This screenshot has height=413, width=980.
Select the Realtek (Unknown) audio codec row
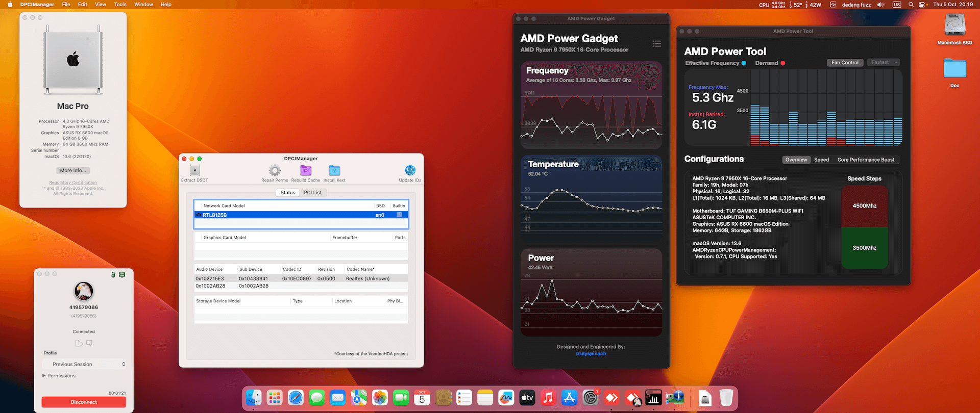tap(301, 278)
